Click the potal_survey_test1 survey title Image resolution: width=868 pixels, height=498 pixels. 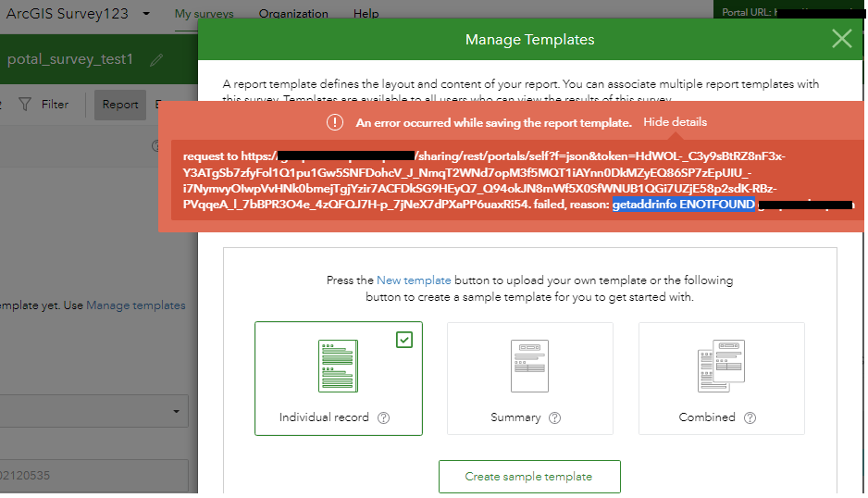point(70,59)
